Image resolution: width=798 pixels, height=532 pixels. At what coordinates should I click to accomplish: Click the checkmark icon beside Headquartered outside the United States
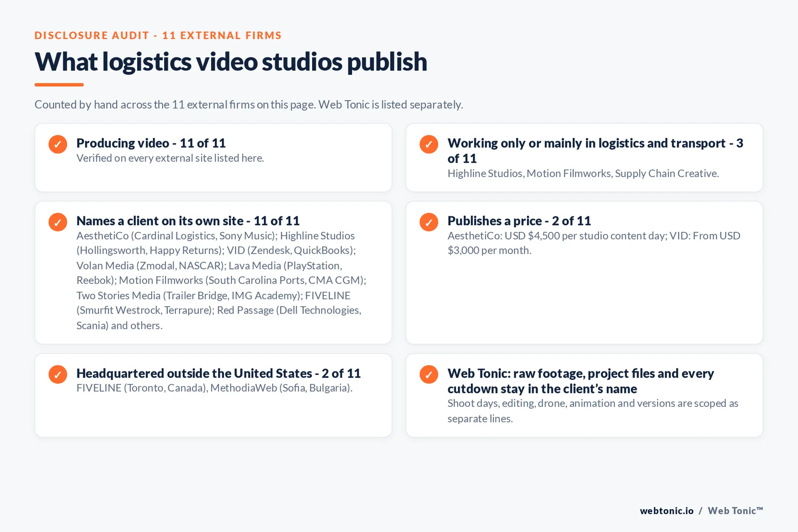click(58, 374)
